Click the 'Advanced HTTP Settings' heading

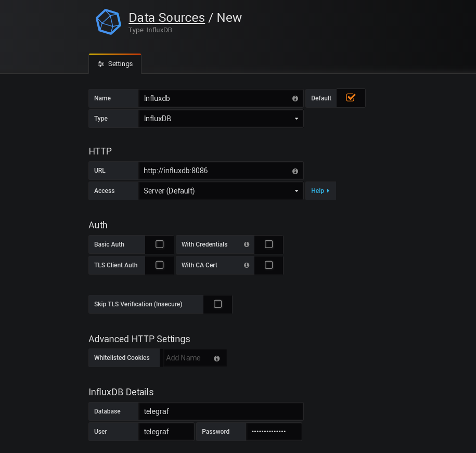[139, 339]
